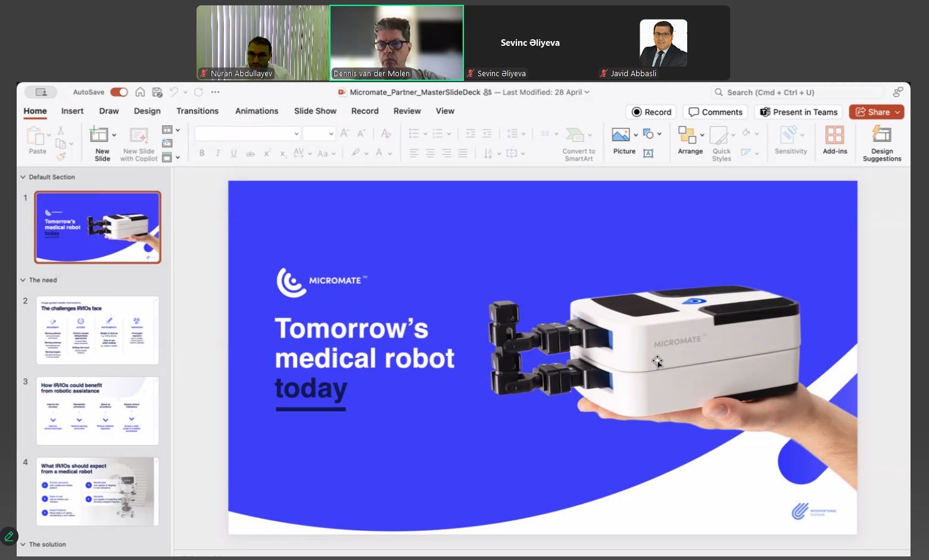Click the Bullets list icon

point(414,134)
